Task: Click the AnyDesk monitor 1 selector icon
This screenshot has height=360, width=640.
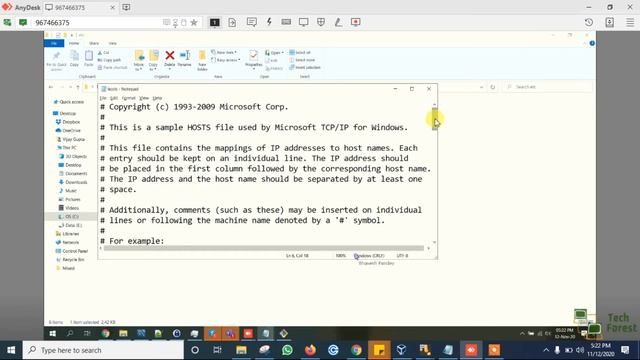Action: 215,22
